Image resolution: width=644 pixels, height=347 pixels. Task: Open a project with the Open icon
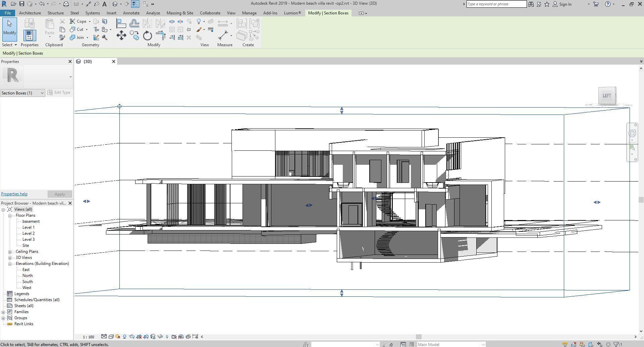[13, 4]
